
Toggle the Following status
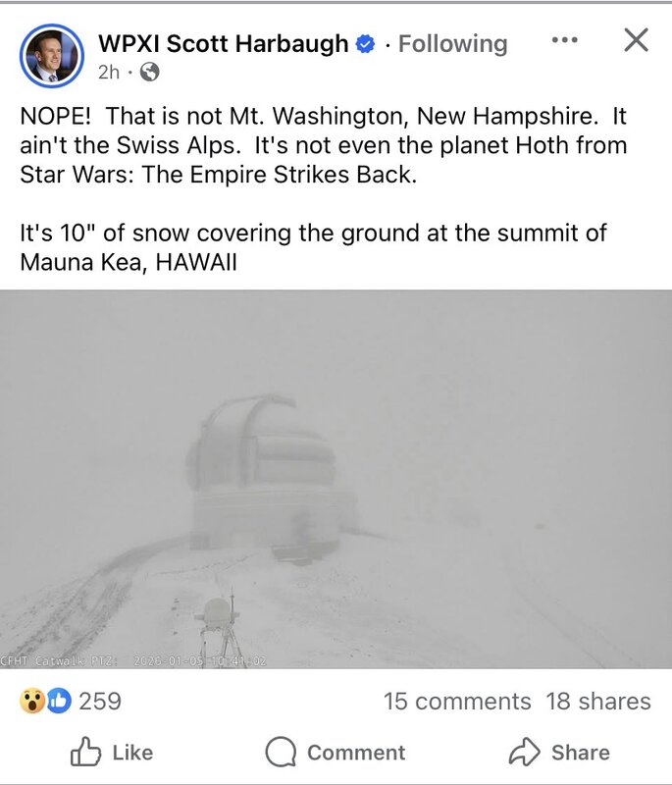(452, 44)
